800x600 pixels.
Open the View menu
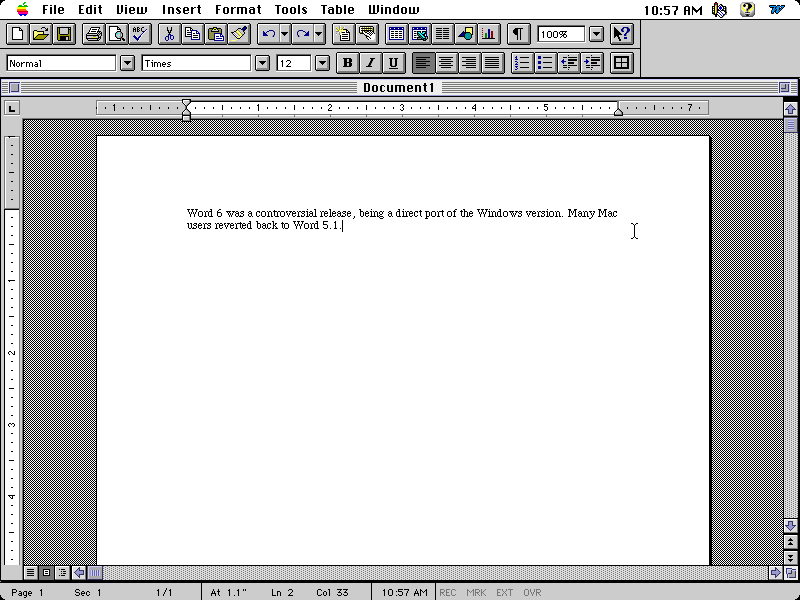click(132, 9)
